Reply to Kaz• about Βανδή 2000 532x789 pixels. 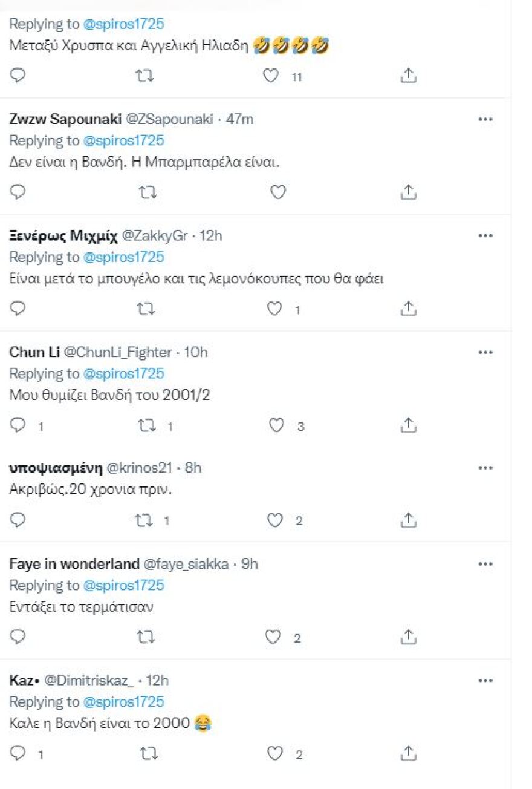tap(18, 754)
